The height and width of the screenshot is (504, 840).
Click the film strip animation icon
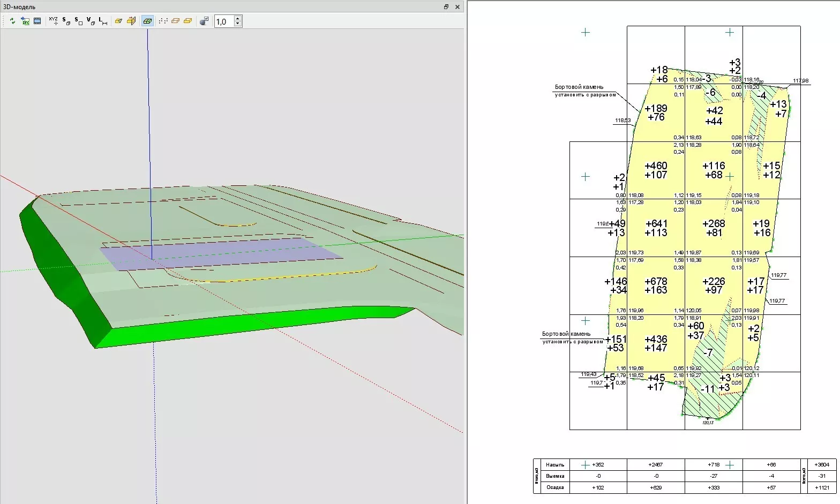click(37, 21)
